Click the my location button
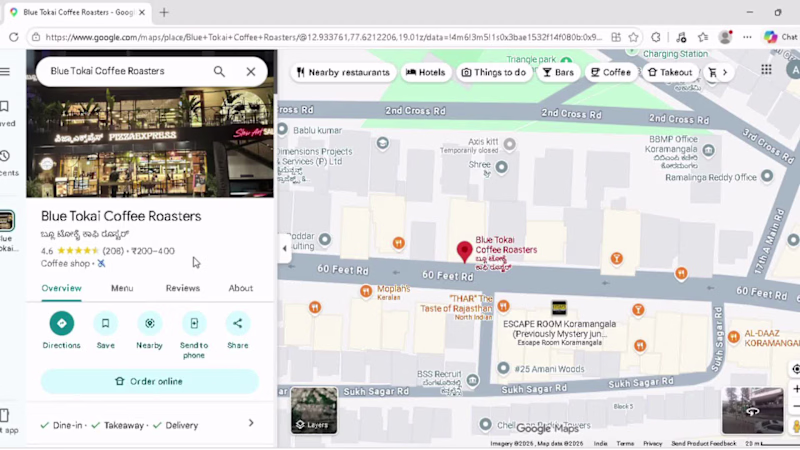 point(795,369)
